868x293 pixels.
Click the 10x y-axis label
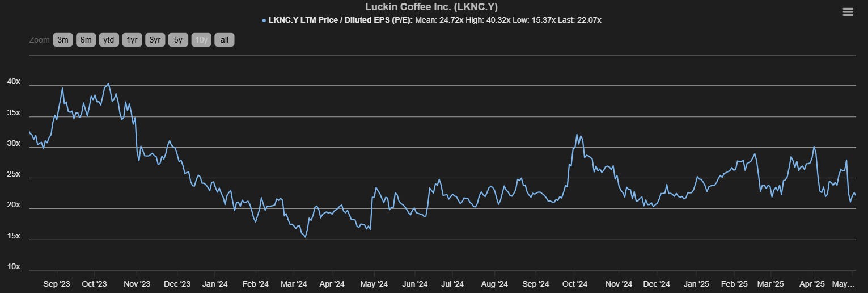coord(14,267)
